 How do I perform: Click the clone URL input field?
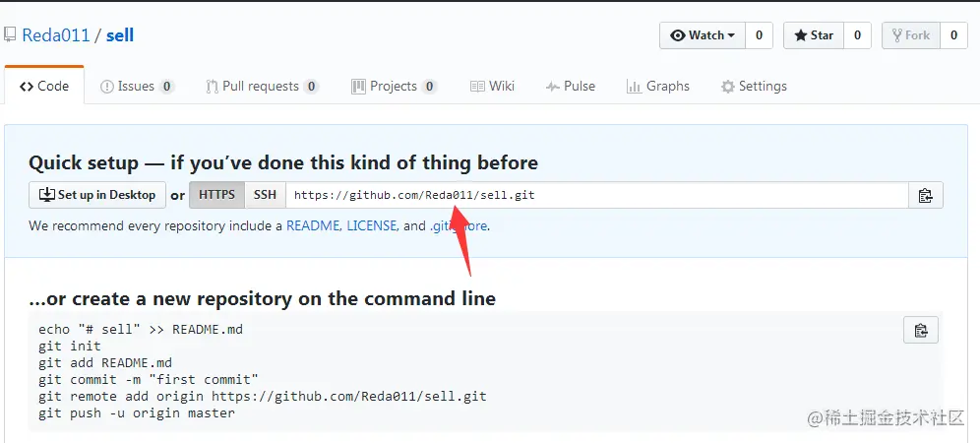(597, 195)
